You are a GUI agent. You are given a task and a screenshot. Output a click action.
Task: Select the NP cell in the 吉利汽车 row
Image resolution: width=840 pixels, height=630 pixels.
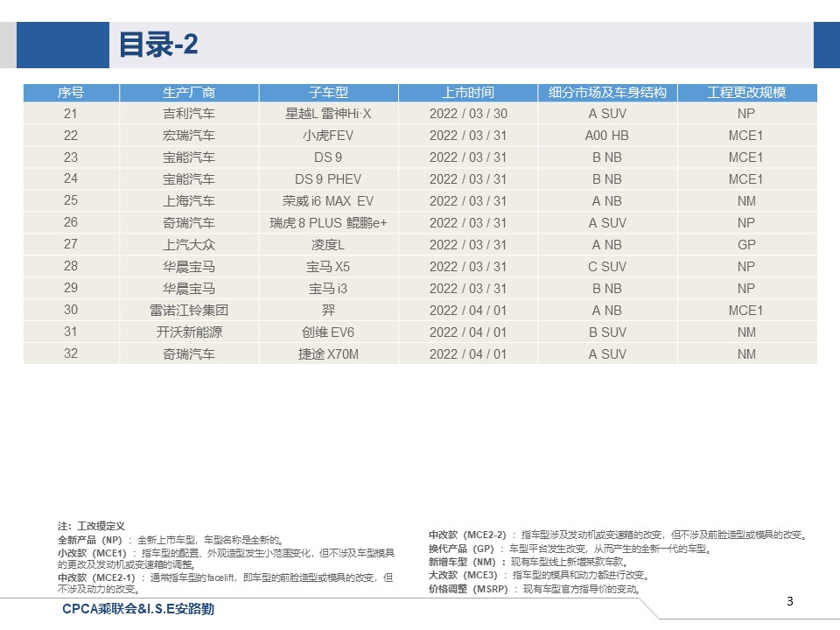click(747, 114)
